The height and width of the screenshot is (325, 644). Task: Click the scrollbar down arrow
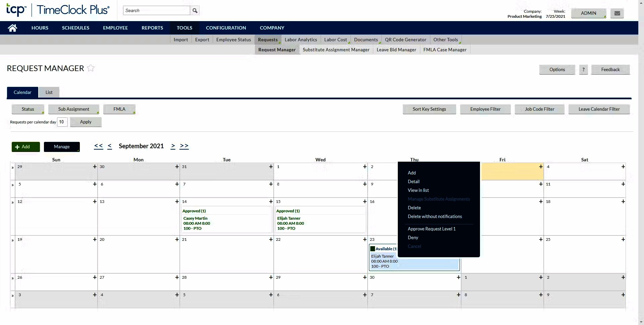point(641,321)
